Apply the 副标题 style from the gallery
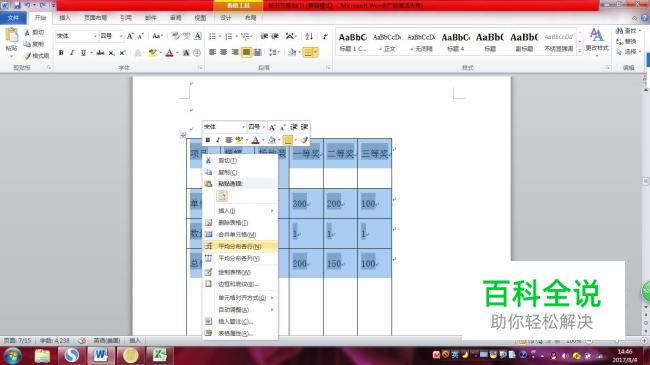Viewport: 650px width, 365px height. coord(524,41)
